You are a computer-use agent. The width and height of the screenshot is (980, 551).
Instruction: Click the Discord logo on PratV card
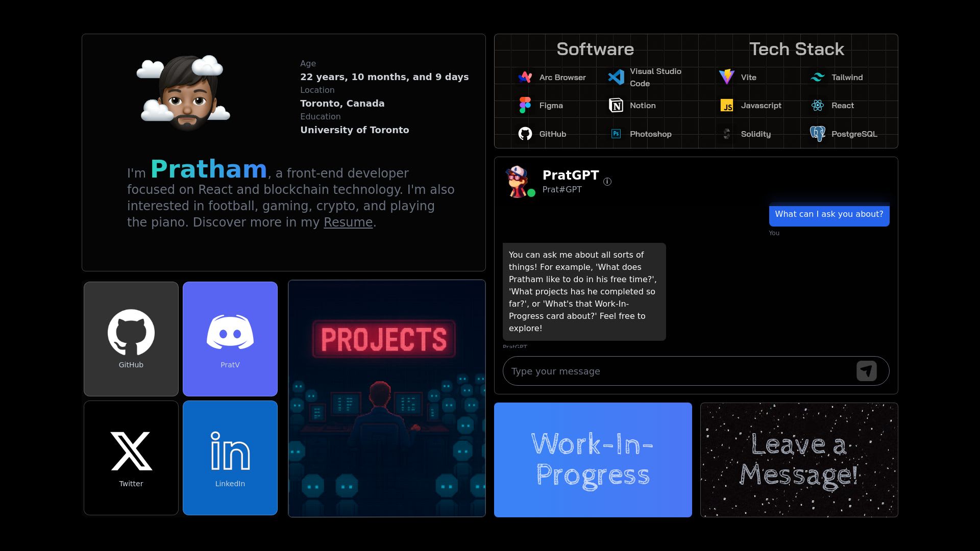pyautogui.click(x=230, y=332)
